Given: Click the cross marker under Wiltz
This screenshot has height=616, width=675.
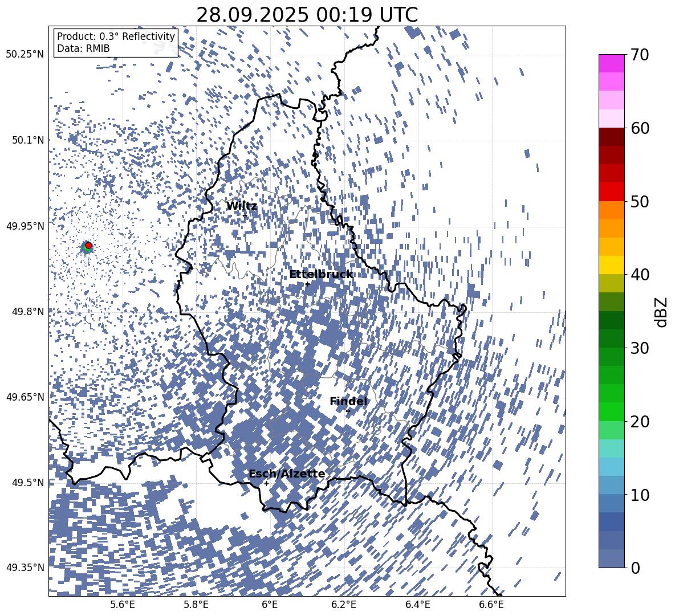Looking at the screenshot, I should tap(245, 215).
